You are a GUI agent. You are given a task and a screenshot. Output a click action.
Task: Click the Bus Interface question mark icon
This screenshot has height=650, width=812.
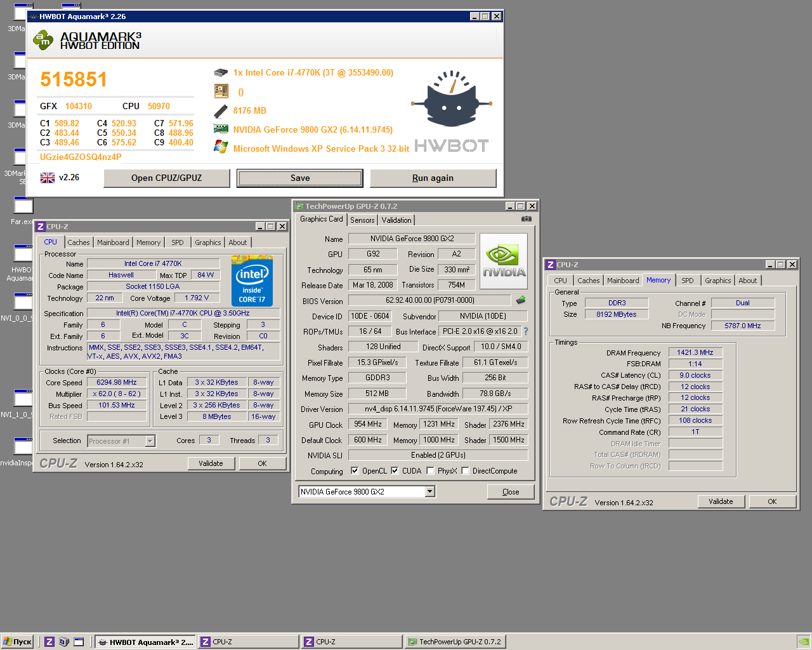[525, 331]
